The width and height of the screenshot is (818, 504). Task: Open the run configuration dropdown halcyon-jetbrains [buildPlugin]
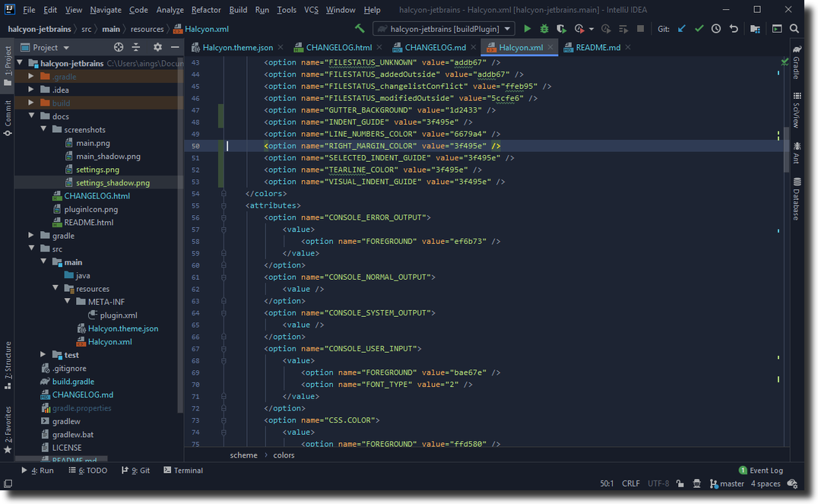[444, 29]
